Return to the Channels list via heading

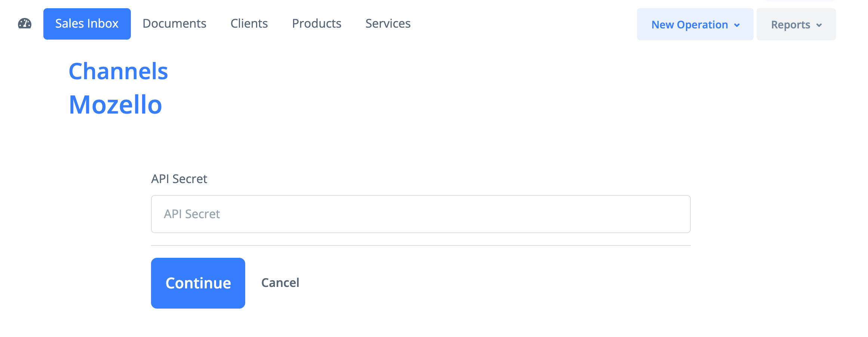(118, 71)
